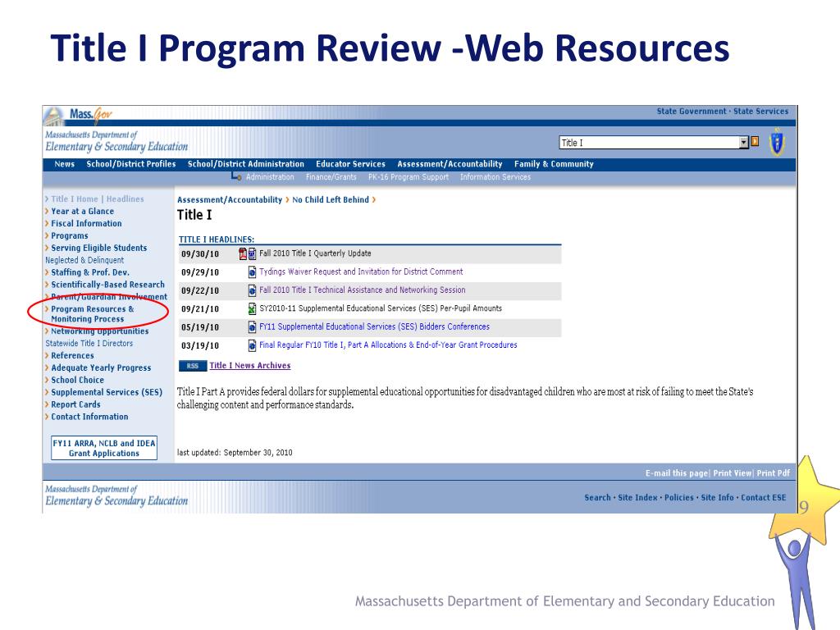Image resolution: width=840 pixels, height=630 pixels.
Task: Open the News menu
Action: point(64,164)
